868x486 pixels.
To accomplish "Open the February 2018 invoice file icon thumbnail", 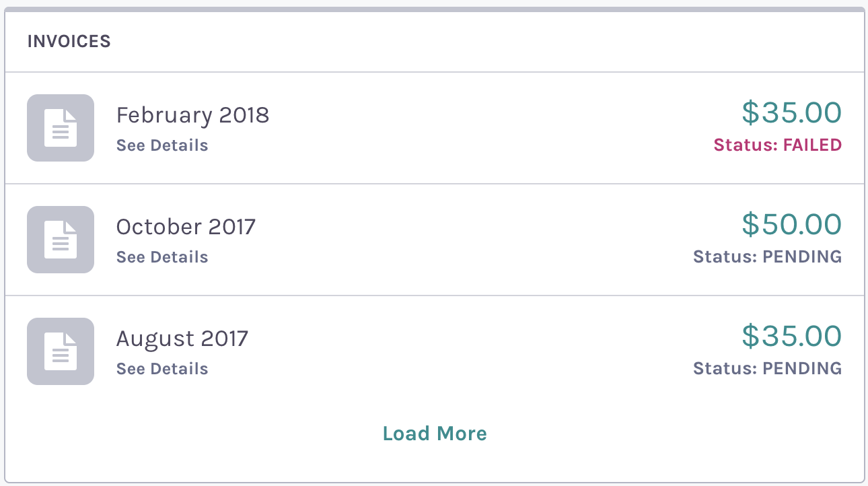I will (60, 128).
